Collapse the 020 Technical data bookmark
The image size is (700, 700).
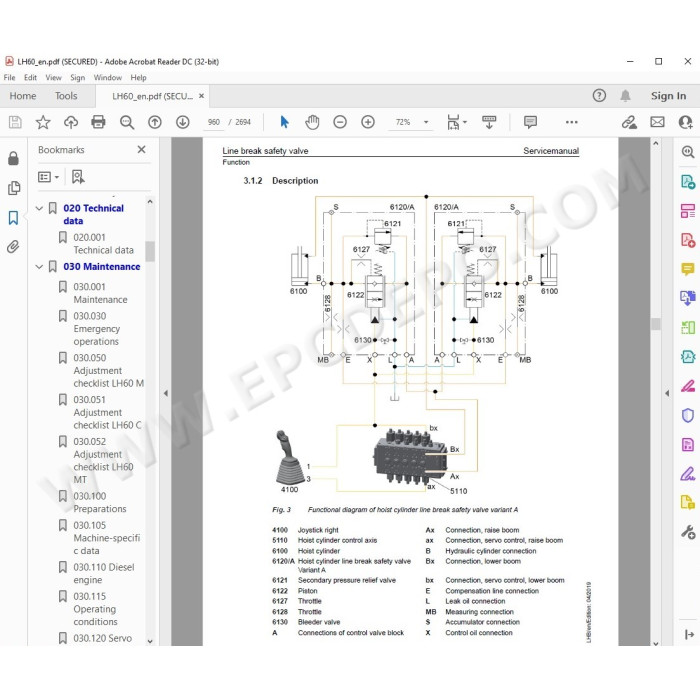[x=39, y=208]
